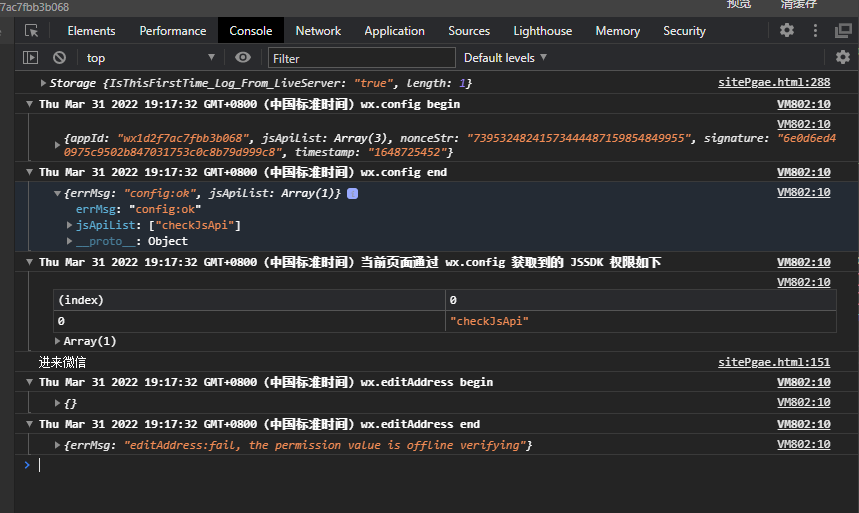Open the Default levels dropdown
Screen dimensions: 859x513
point(505,58)
